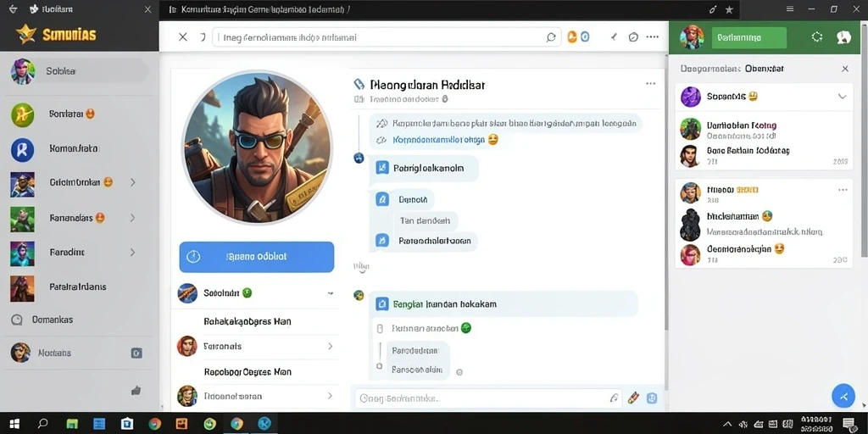Viewport: 868px width, 434px height.
Task: Open the bndenanran contact entry
Action: coord(764,224)
